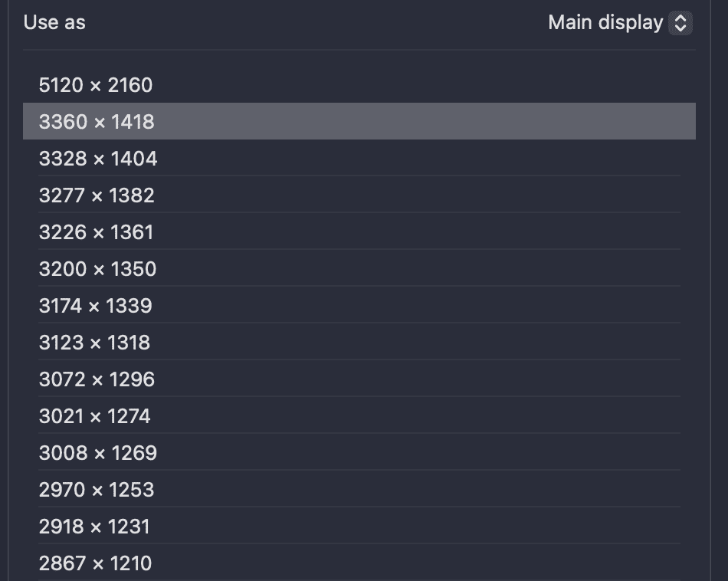Select the 2918 × 1231 resolution
The image size is (728, 581).
point(94,527)
